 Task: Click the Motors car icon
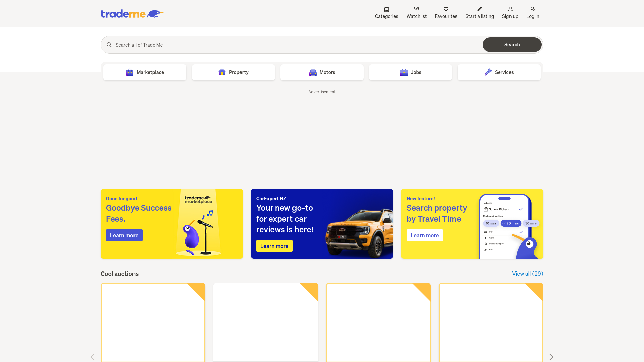tap(313, 73)
